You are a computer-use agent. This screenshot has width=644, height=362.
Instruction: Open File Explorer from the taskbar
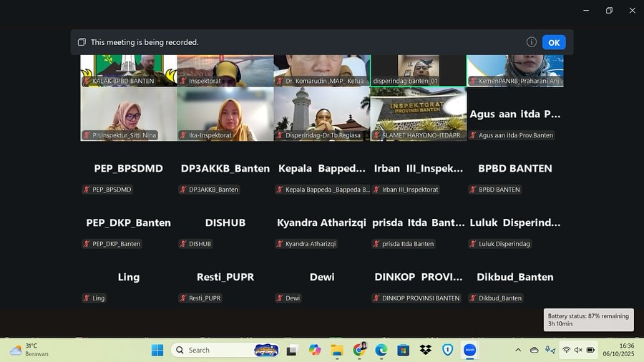coord(337,350)
